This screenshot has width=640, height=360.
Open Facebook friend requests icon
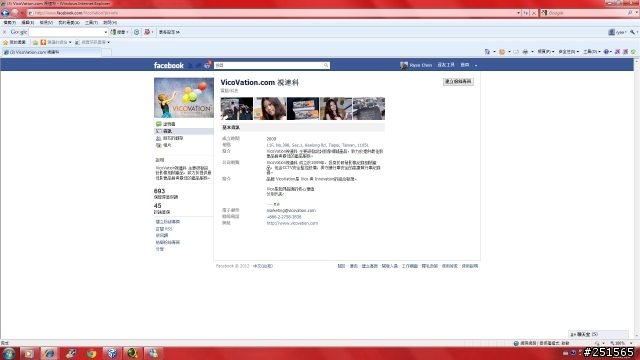pos(190,65)
